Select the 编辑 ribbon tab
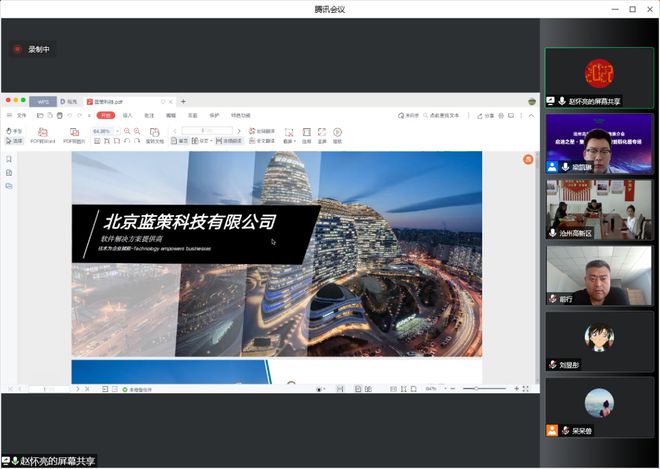660x469 pixels. pyautogui.click(x=170, y=115)
